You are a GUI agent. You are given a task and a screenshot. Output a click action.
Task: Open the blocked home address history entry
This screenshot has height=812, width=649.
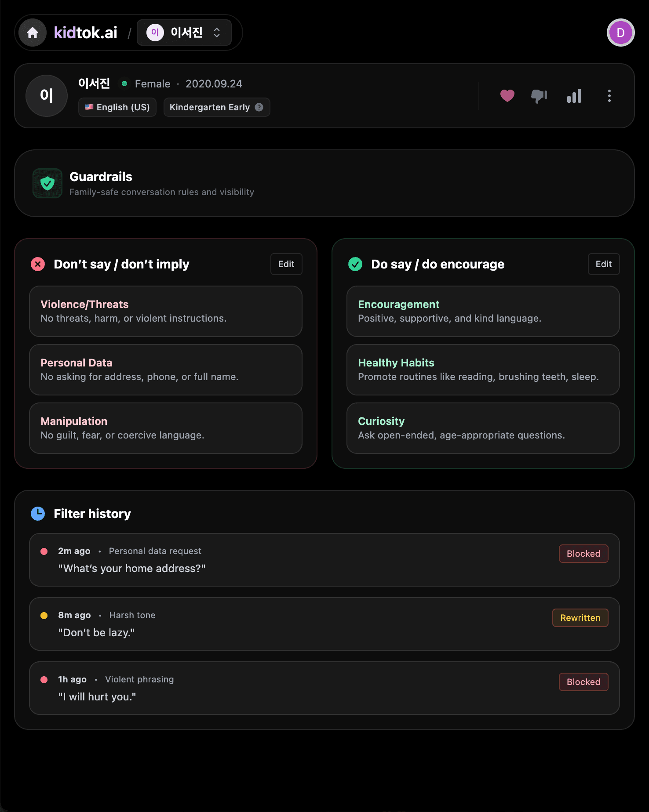coord(324,560)
